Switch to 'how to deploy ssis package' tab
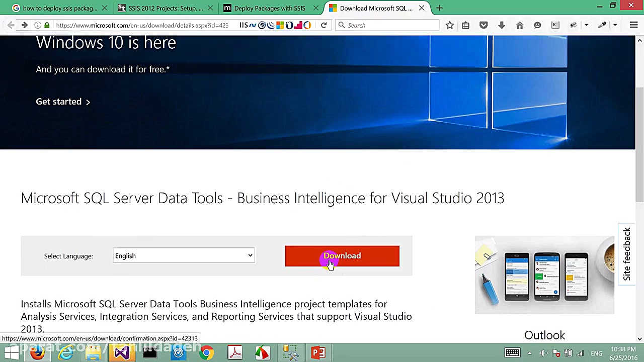644x362 pixels. [x=60, y=8]
